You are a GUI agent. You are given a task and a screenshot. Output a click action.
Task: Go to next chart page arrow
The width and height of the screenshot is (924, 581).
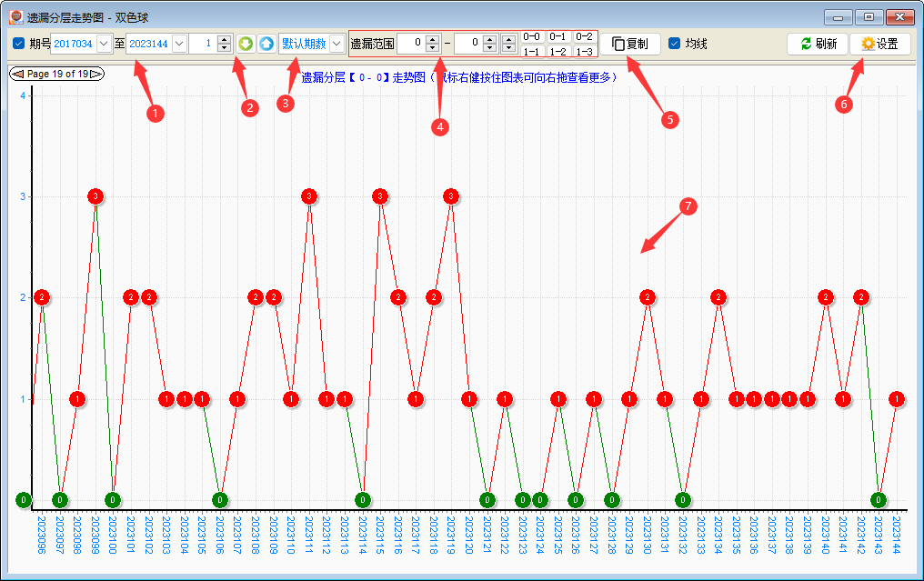click(96, 74)
